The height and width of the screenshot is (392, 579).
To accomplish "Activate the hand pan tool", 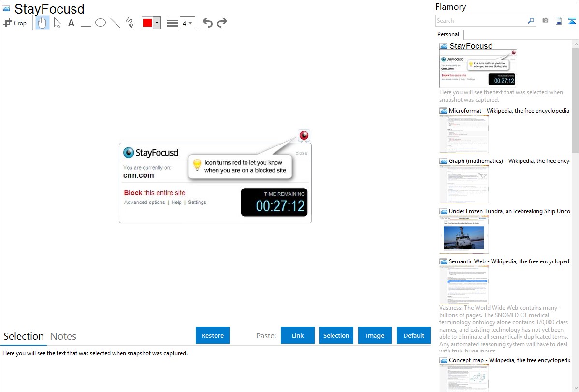I will click(x=42, y=23).
